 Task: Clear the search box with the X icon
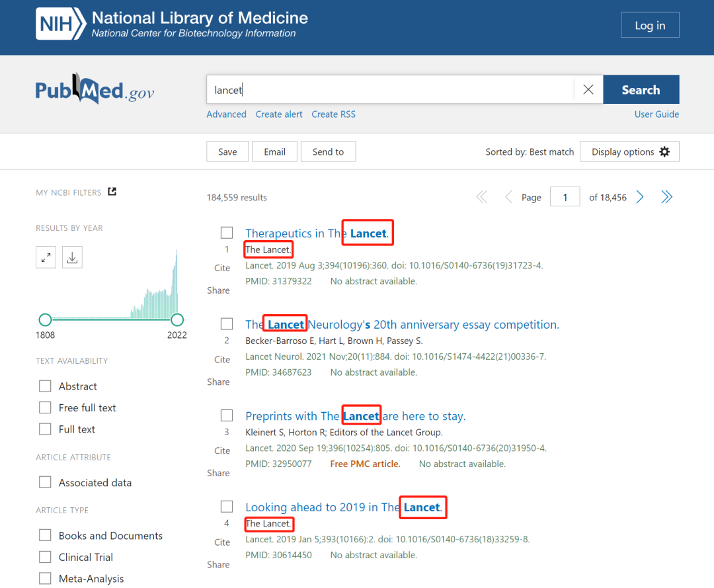pyautogui.click(x=588, y=89)
